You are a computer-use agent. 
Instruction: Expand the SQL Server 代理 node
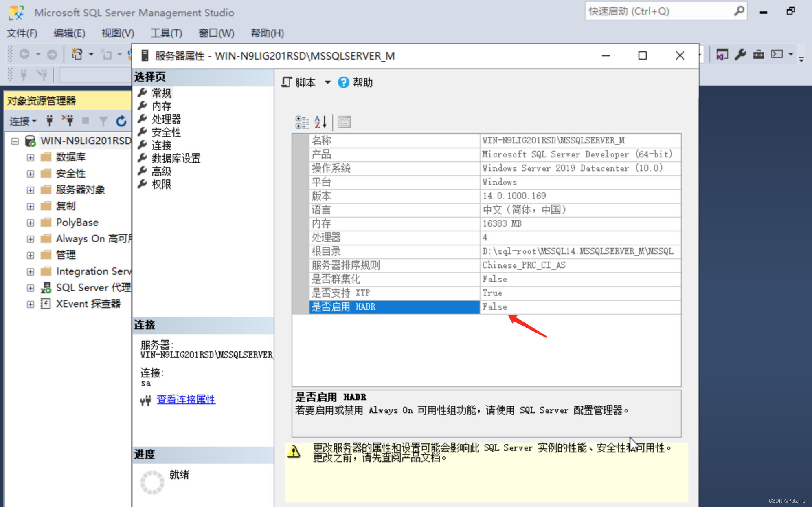(x=31, y=288)
